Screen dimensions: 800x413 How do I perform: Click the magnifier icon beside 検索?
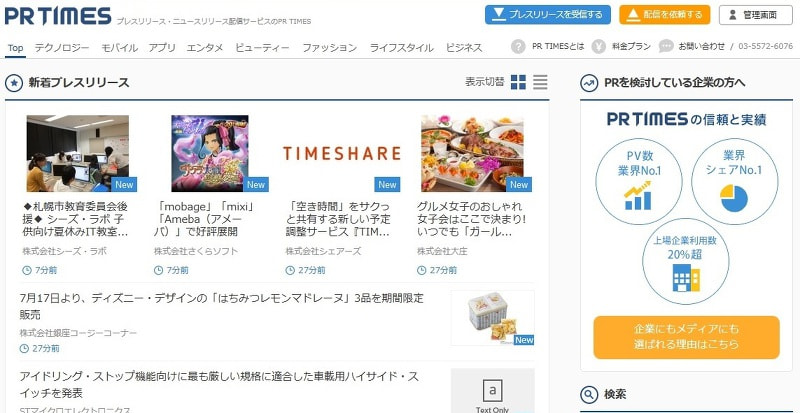pos(589,394)
